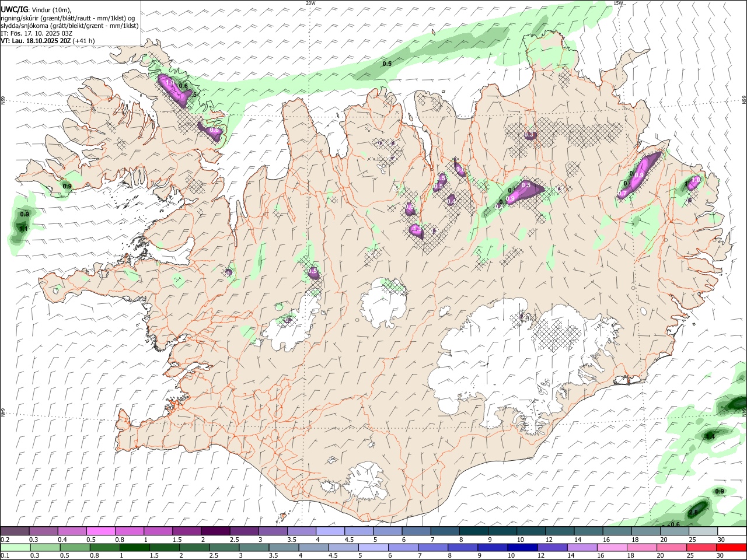
Task: Pick the light periwinkle 4 swatch, upper legend row
Action: pyautogui.click(x=330, y=531)
